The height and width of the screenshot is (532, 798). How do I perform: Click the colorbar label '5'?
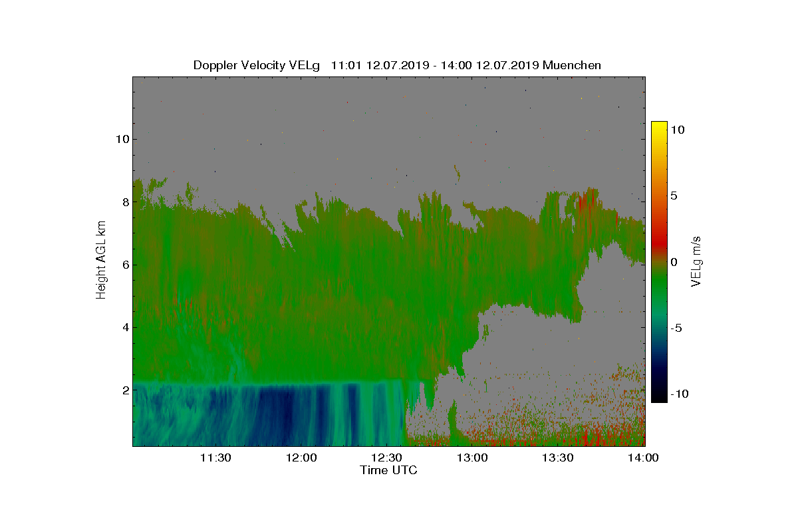(x=674, y=196)
